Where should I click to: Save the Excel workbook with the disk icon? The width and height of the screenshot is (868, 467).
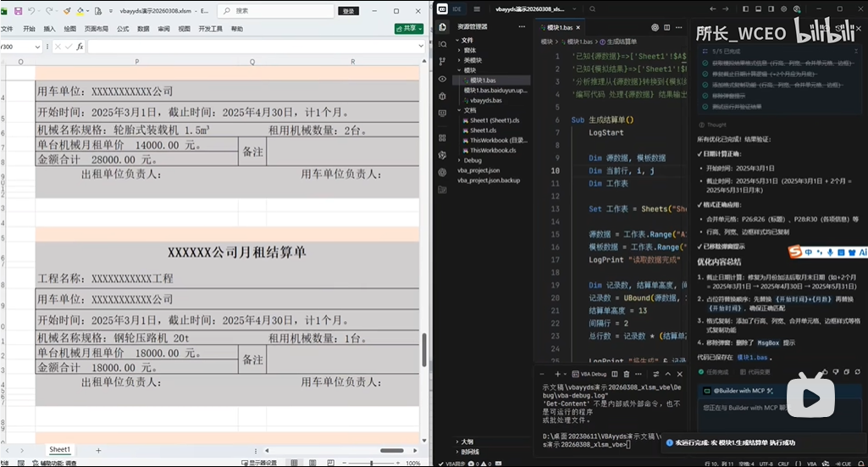[x=18, y=11]
